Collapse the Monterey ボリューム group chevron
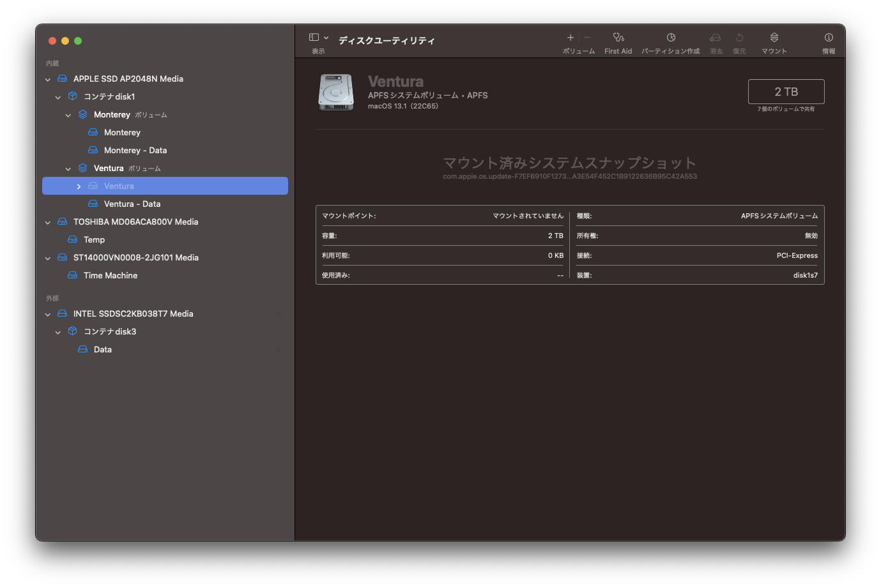The width and height of the screenshot is (881, 588). coord(68,116)
